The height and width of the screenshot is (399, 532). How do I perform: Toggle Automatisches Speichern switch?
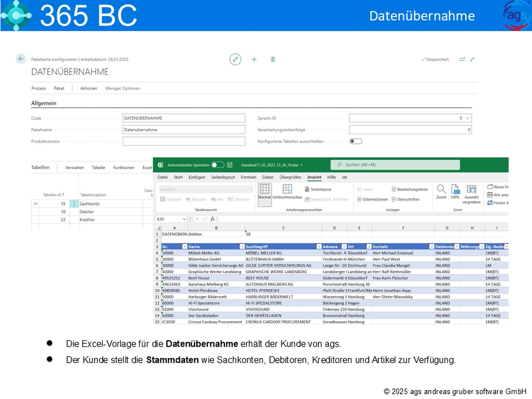point(218,165)
